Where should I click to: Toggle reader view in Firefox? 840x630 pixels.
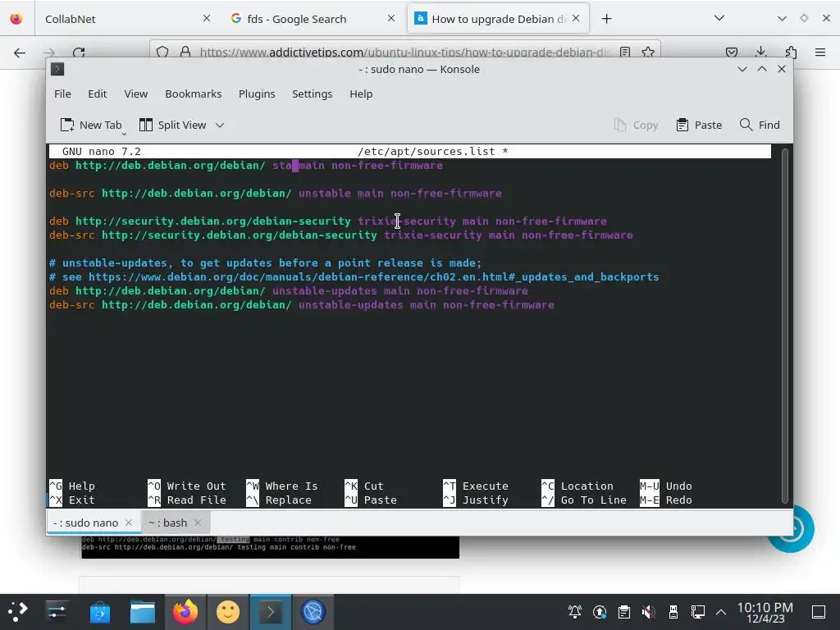[624, 52]
